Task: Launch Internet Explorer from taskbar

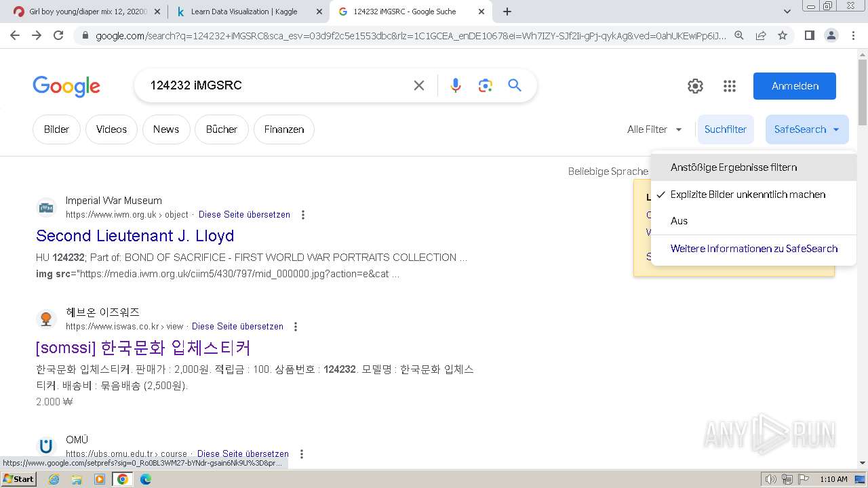Action: tap(54, 479)
